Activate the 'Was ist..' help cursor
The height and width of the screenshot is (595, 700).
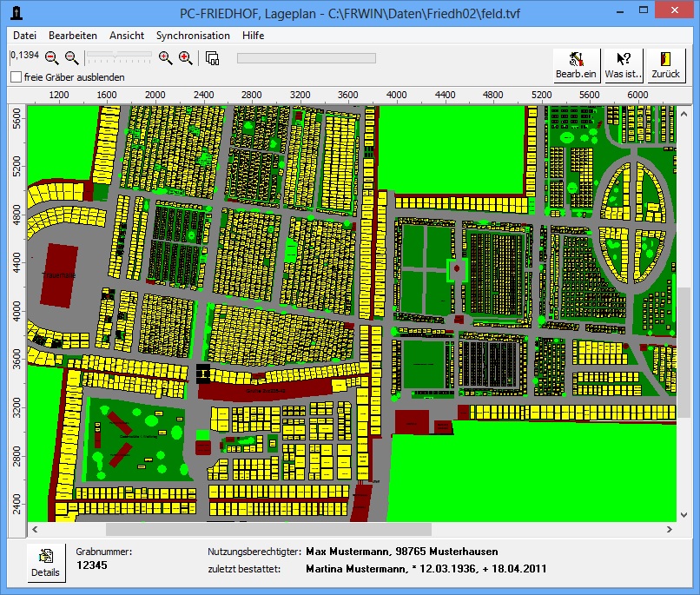624,64
